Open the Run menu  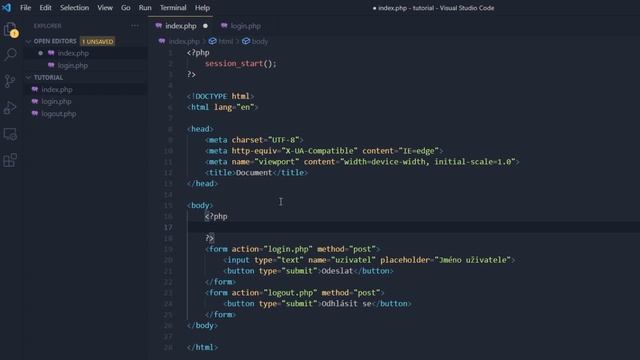145,8
